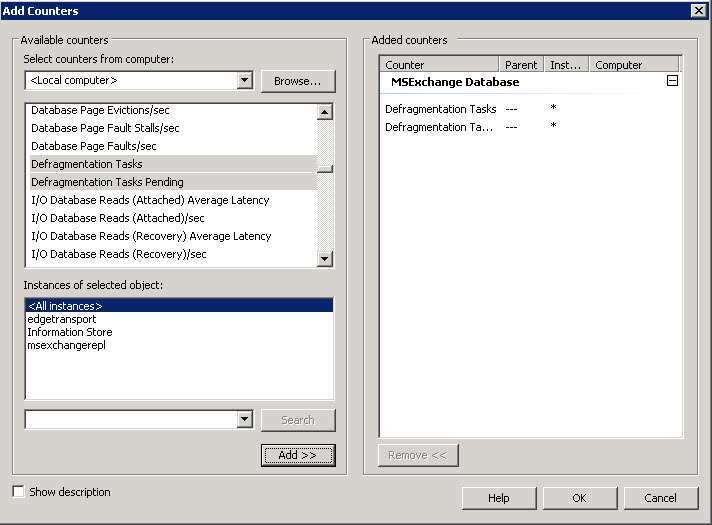712x525 pixels.
Task: Choose the edgetransport instance
Action: (x=62, y=319)
